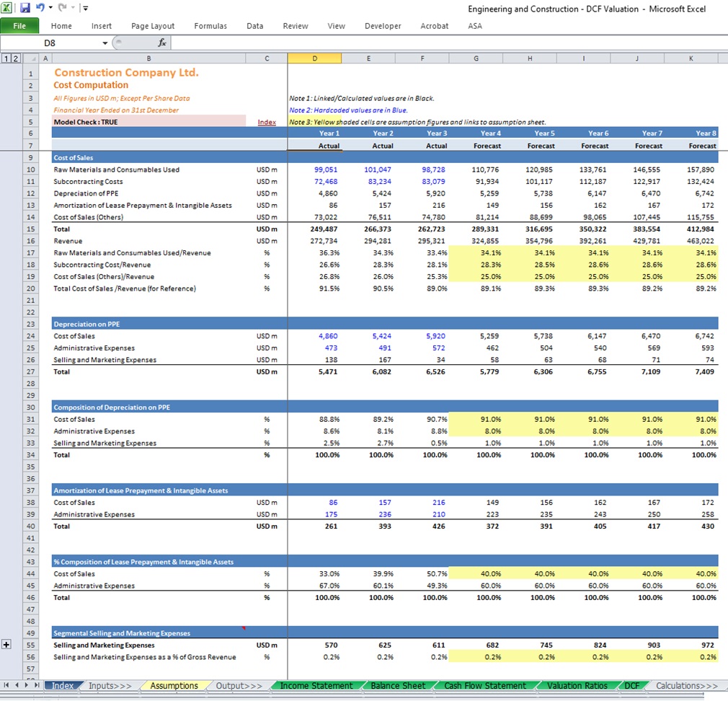The width and height of the screenshot is (728, 701).
Task: Select yellow Year 4 assumption cell 28.3%
Action: [x=476, y=265]
